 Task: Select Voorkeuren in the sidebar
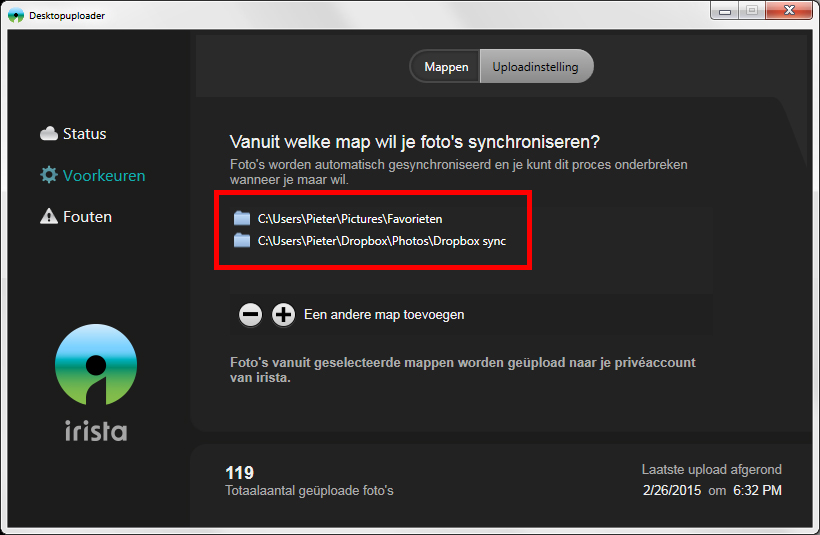pyautogui.click(x=93, y=175)
